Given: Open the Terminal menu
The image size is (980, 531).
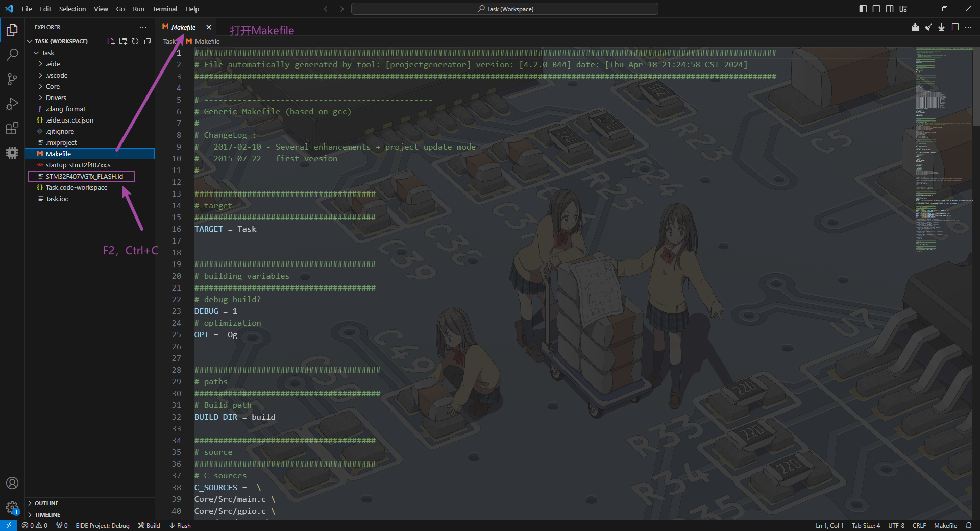Looking at the screenshot, I should [164, 9].
